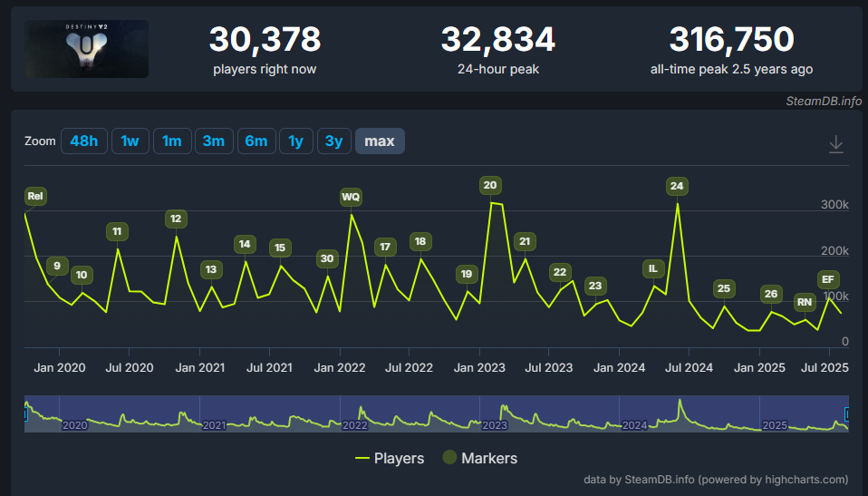Set zoom range to 1m
868x496 pixels.
click(172, 141)
